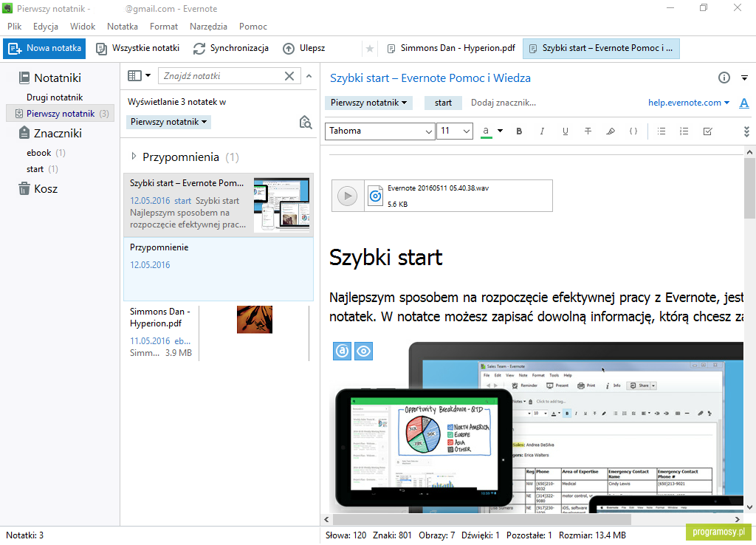The width and height of the screenshot is (756, 545).
Task: Select the Przypomnienie note
Action: pyautogui.click(x=219, y=269)
